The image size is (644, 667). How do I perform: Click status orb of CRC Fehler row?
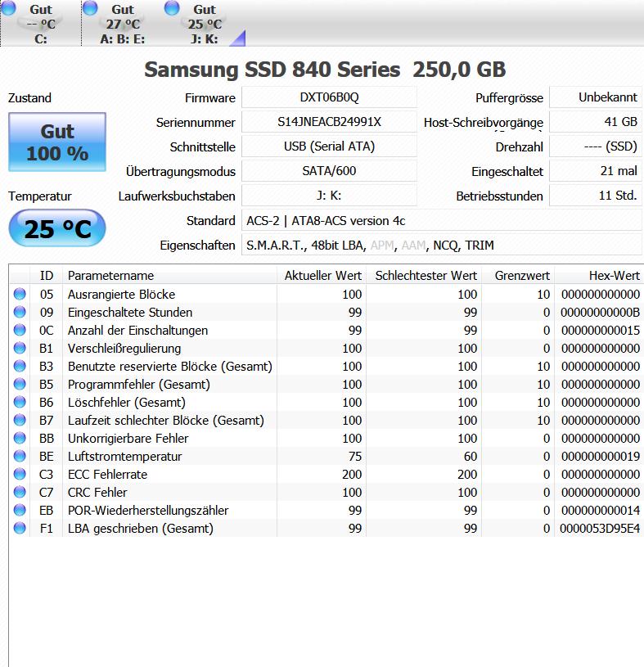click(20, 492)
